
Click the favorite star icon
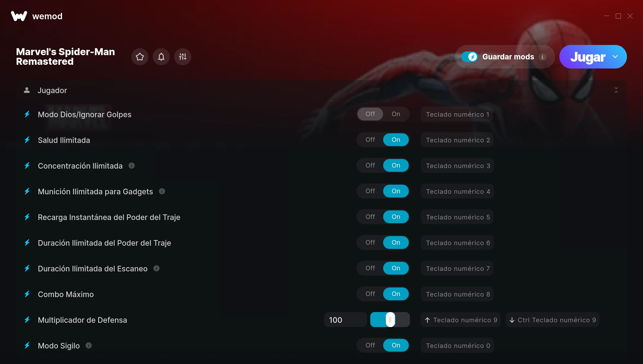(x=140, y=57)
